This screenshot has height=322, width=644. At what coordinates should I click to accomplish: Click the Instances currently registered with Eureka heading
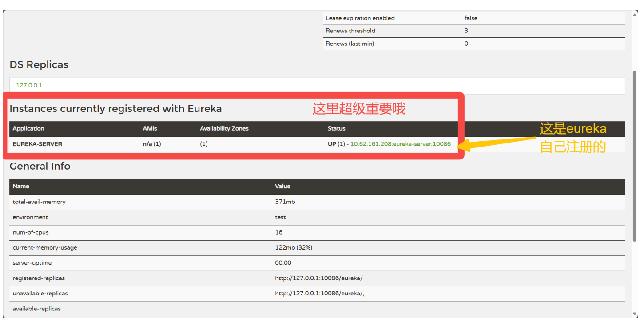click(115, 109)
